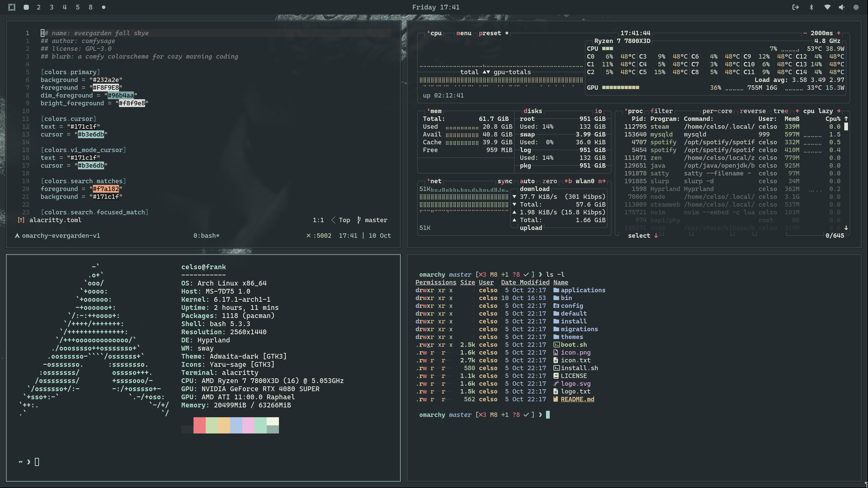This screenshot has width=868, height=488.
Task: Enable tree view in process list
Action: click(780, 111)
